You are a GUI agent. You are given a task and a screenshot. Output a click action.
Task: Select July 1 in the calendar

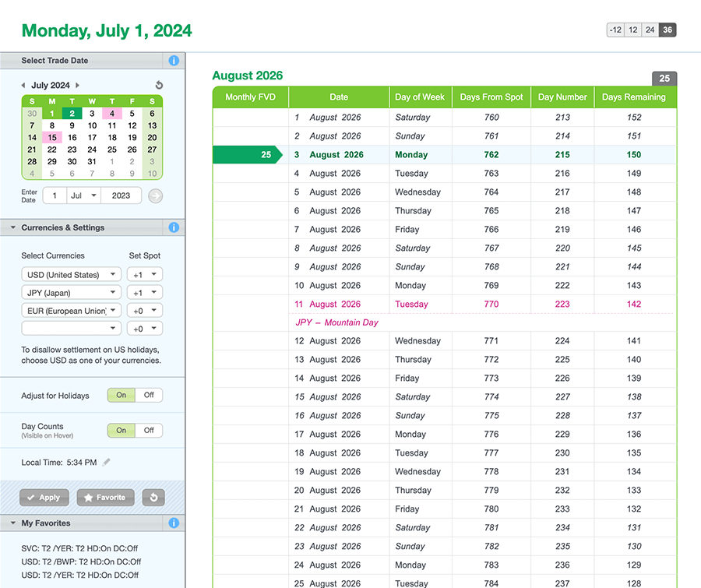pos(52,114)
